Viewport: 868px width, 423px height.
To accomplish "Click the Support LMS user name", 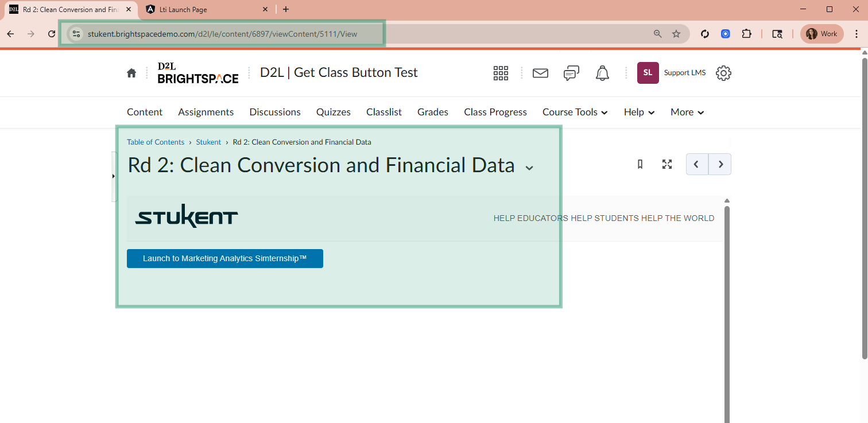I will (x=685, y=73).
